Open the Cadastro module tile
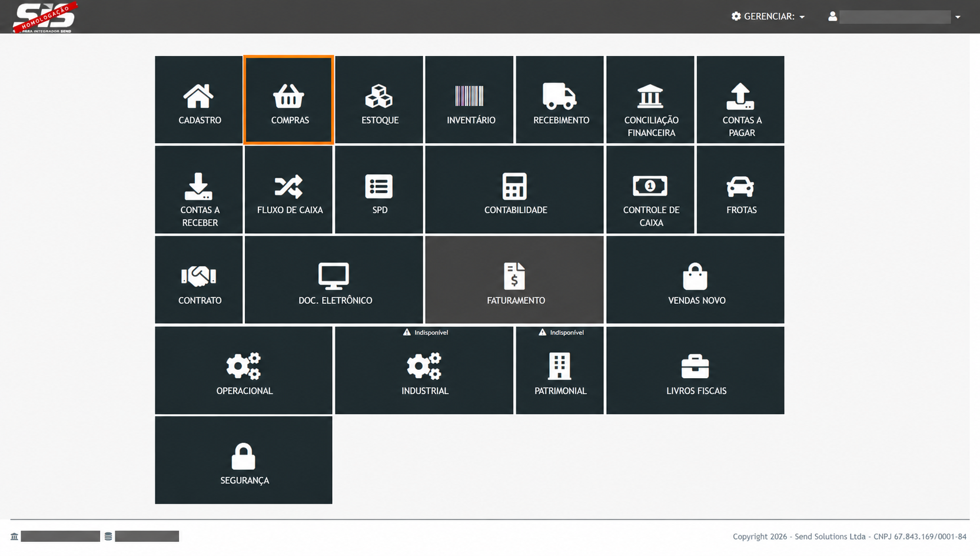 [199, 100]
